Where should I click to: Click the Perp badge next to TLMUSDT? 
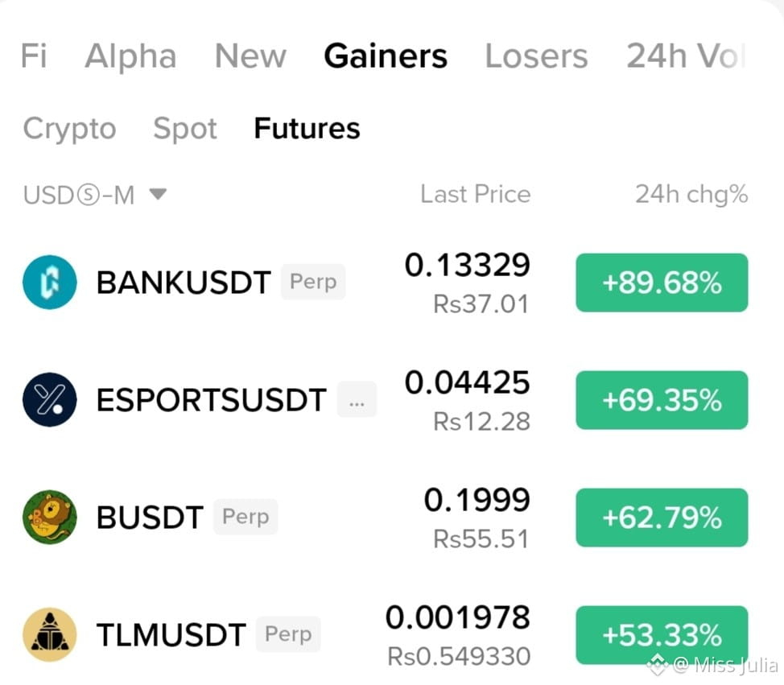(x=288, y=634)
